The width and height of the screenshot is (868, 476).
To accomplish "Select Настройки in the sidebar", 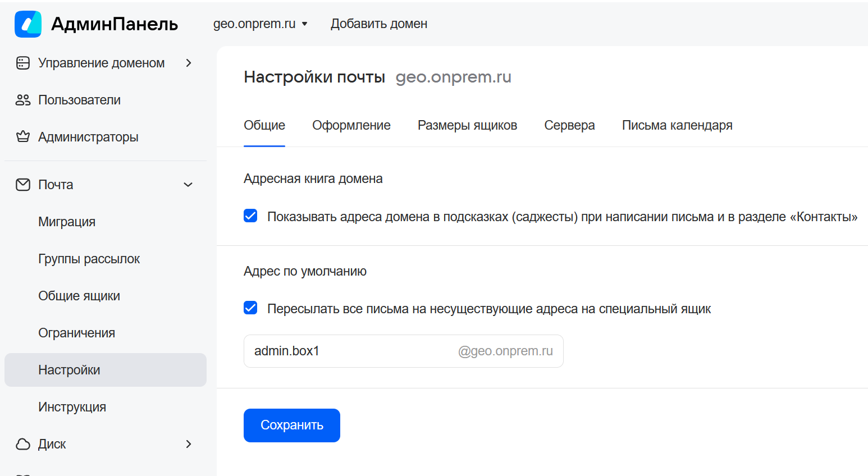I will tap(106, 370).
